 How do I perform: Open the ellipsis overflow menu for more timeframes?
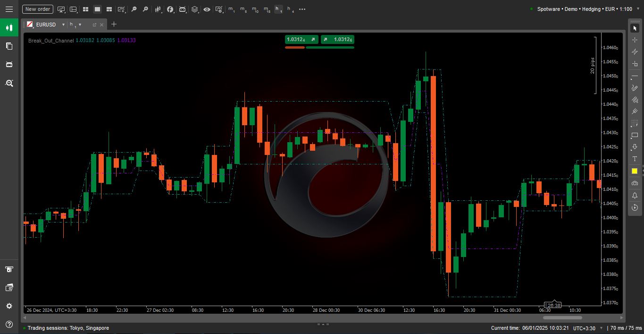point(302,9)
